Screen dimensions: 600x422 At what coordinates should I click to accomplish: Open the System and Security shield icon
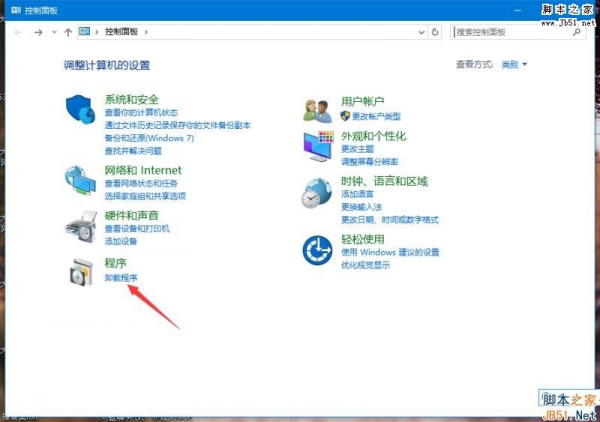click(80, 109)
